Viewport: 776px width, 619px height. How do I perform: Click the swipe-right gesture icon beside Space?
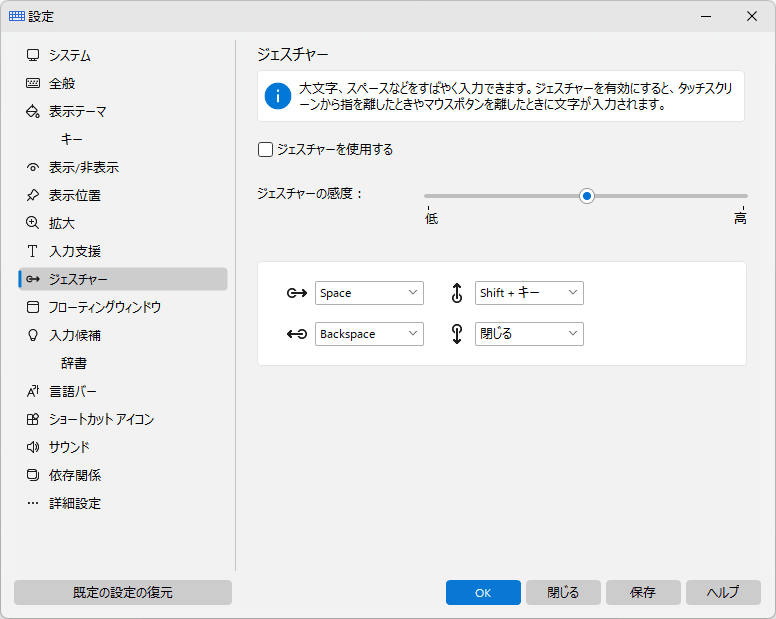[x=297, y=293]
